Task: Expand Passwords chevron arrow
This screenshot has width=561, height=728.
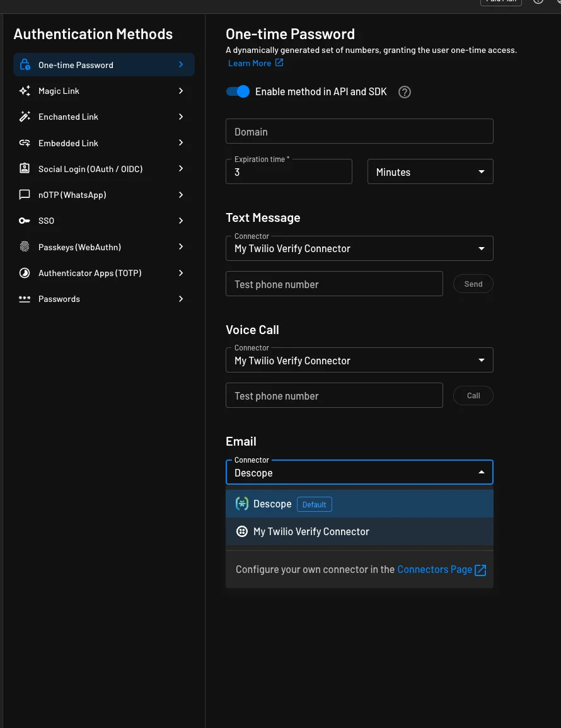Action: [181, 299]
